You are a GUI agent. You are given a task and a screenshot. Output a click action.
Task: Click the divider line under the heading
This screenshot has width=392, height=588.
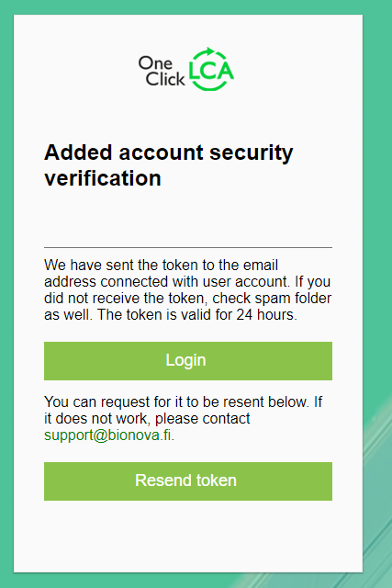coord(188,247)
